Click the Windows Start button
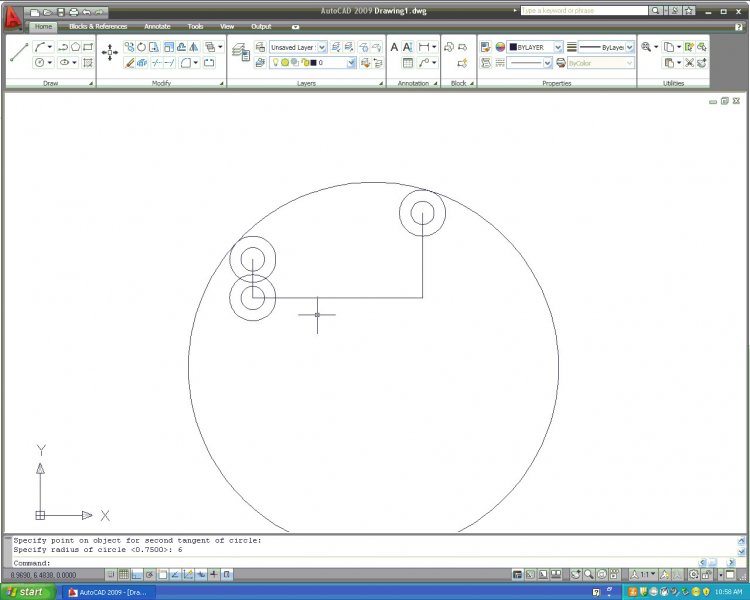Image resolution: width=750 pixels, height=600 pixels. coord(26,592)
